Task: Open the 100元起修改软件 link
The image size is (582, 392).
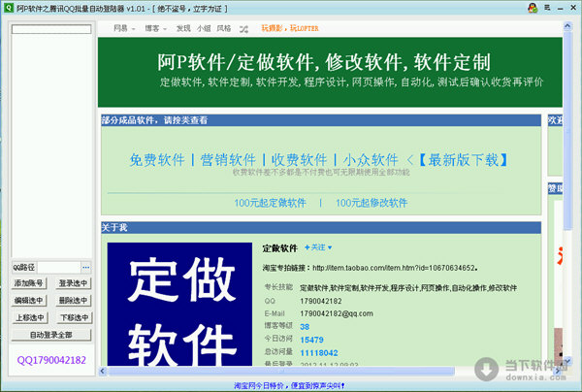Action: point(372,203)
